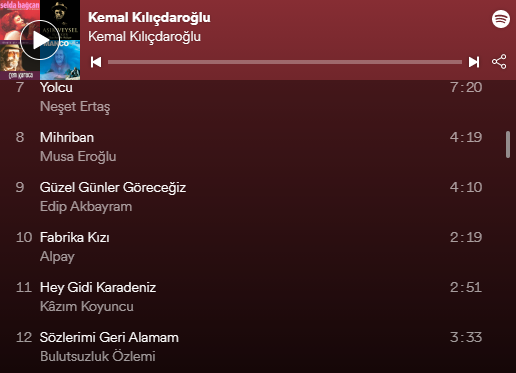The height and width of the screenshot is (373, 516).
Task: Skip to the previous track
Action: [96, 62]
